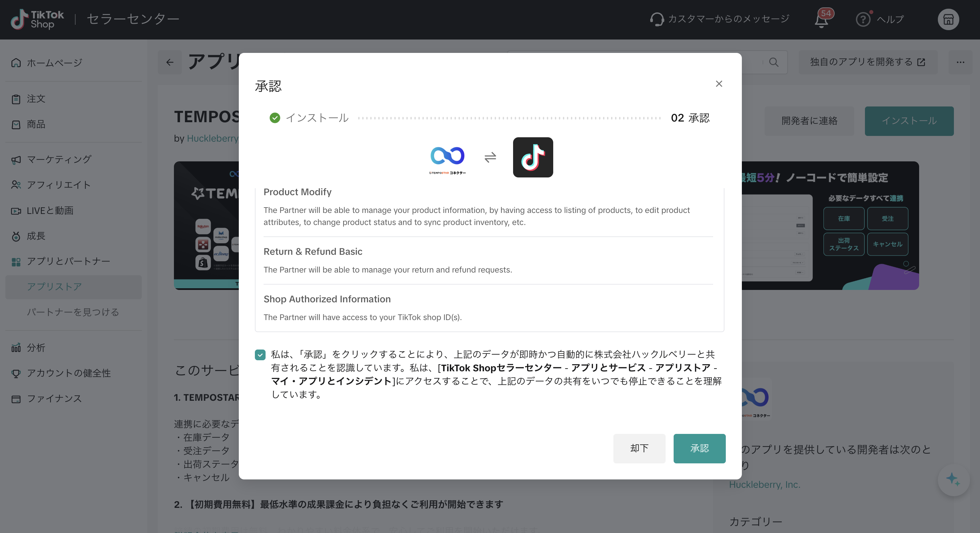Uncheck the data sharing consent checkbox
Screen dimensions: 980x533
(260, 355)
